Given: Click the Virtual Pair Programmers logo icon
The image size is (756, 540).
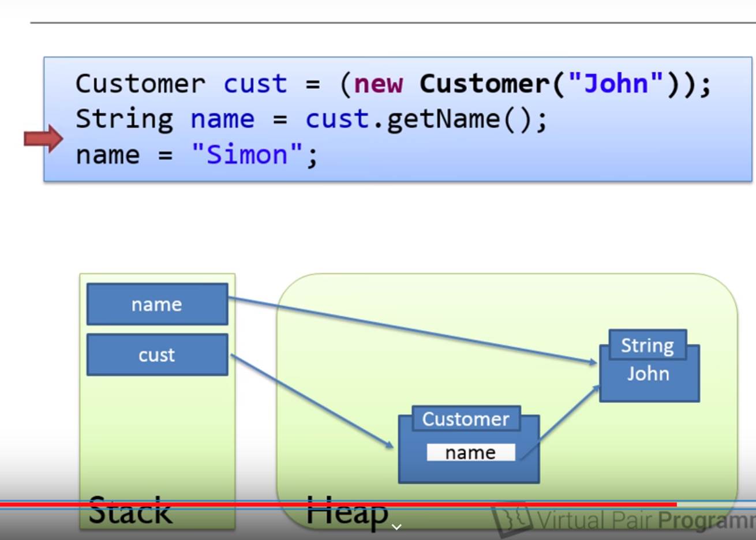Looking at the screenshot, I should [x=511, y=520].
